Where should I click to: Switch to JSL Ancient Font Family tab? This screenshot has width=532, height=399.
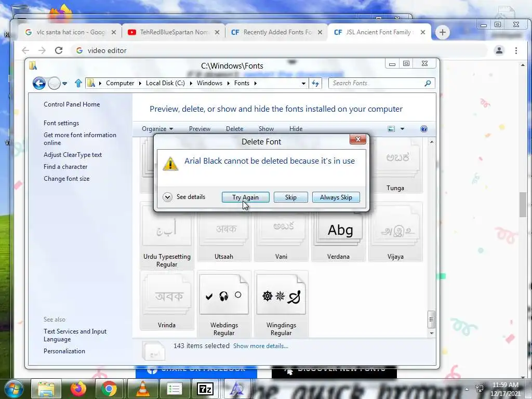click(x=379, y=32)
